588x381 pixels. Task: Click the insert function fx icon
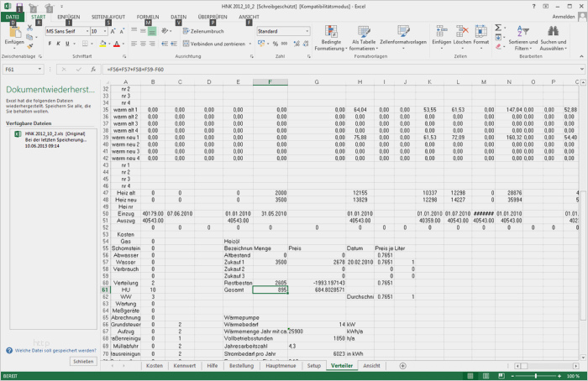(x=93, y=70)
